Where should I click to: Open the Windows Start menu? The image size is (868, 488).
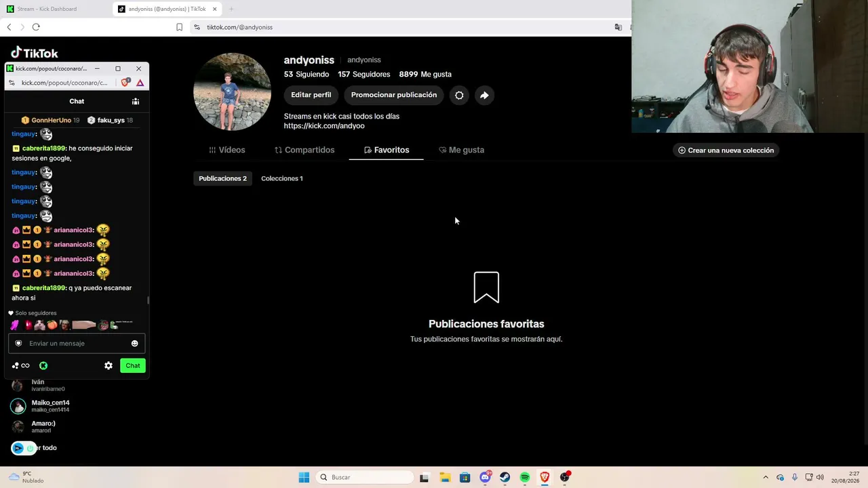[304, 477]
